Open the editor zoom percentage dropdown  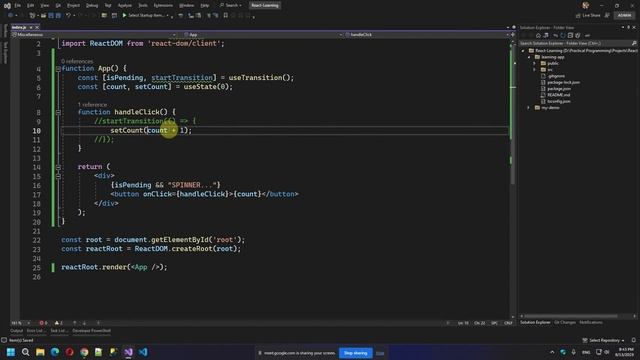tap(20, 323)
